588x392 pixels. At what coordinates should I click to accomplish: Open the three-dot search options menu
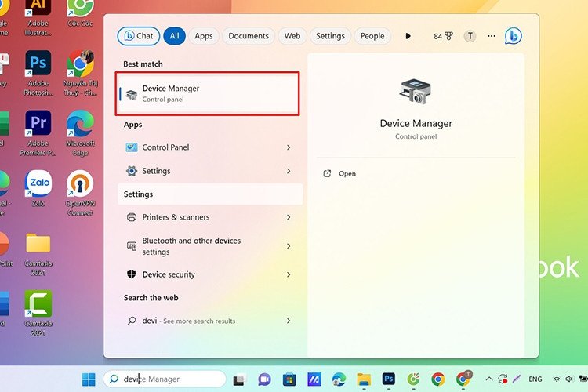[x=492, y=36]
